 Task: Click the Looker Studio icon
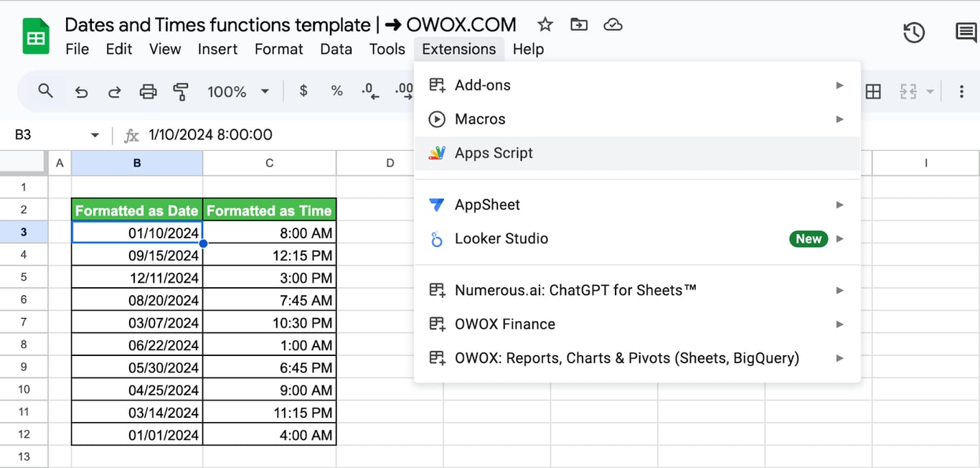point(437,239)
